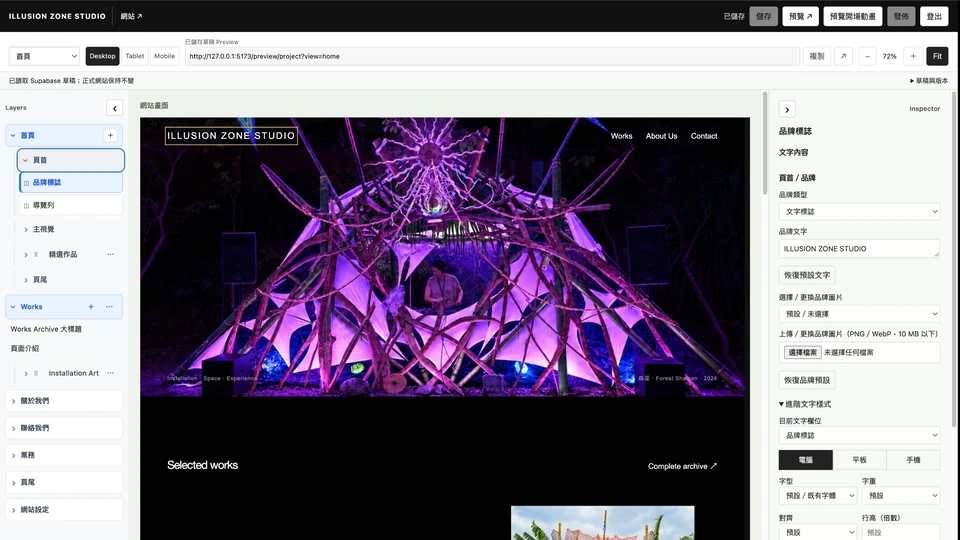The height and width of the screenshot is (540, 960).
Task: Click the 儲存 save button
Action: click(763, 17)
